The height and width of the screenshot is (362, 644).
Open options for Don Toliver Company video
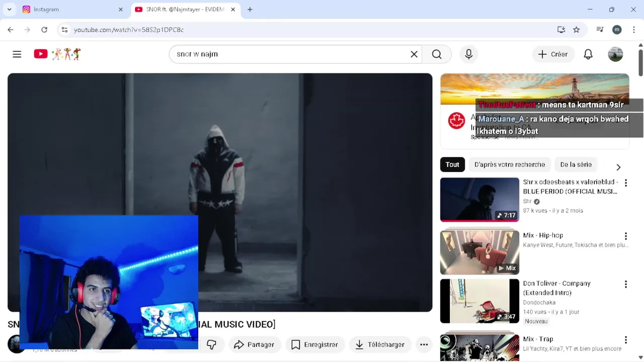[x=626, y=285]
